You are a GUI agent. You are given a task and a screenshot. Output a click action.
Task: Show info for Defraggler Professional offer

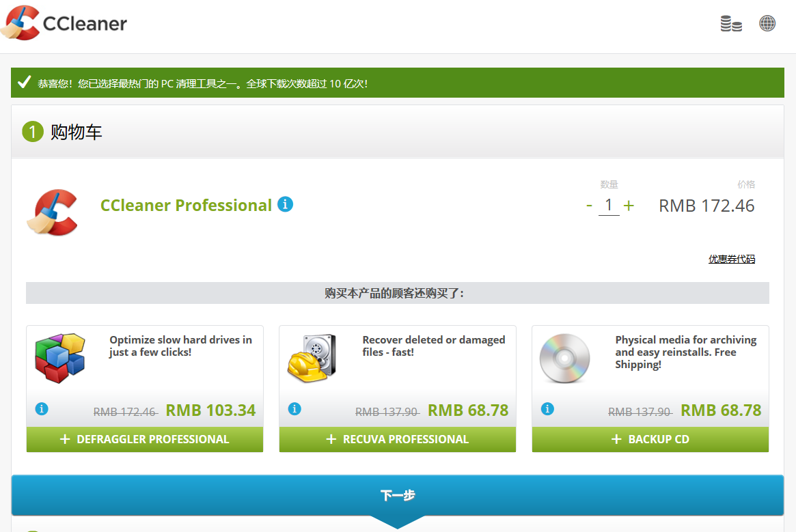(x=42, y=408)
